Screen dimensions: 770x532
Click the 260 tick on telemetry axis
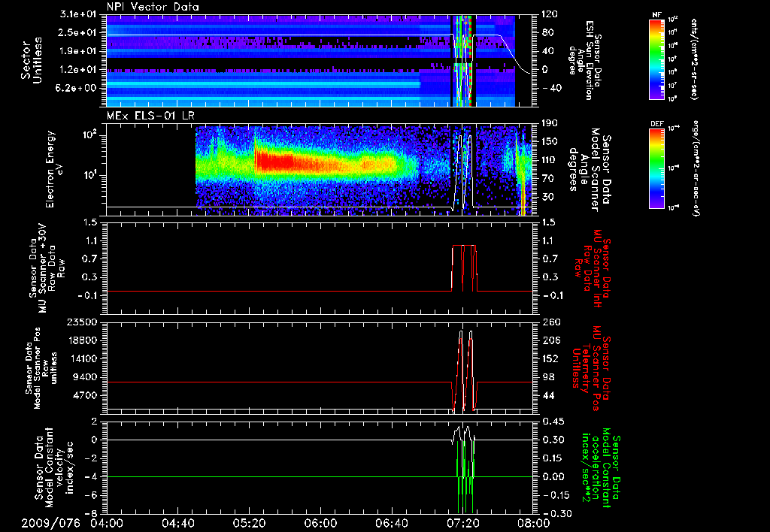tap(550, 322)
